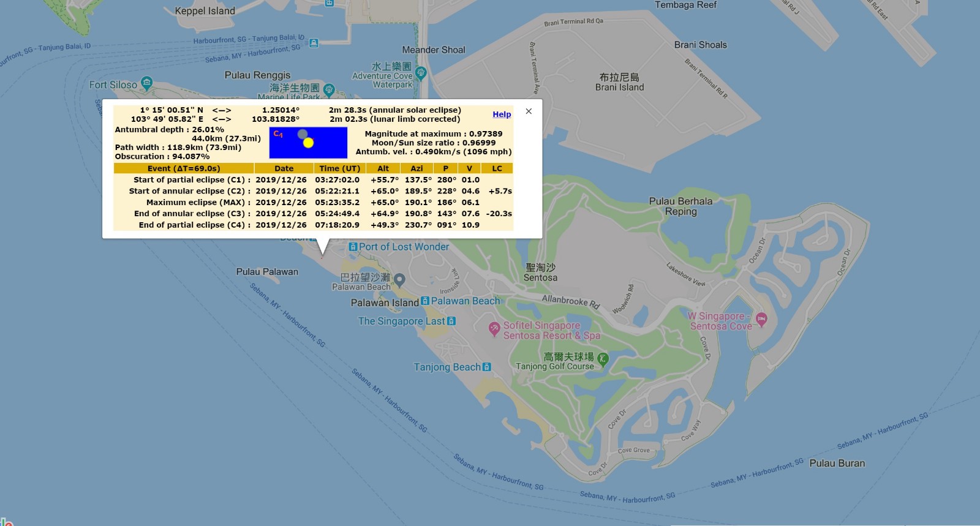Click the Event (ΔT=69.0s) column header

coord(184,168)
